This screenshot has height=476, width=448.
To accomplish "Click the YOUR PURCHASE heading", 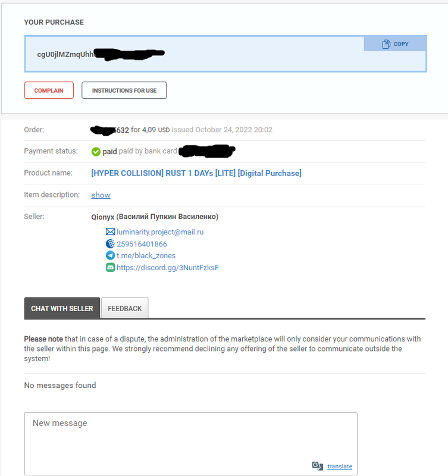I will (x=54, y=22).
